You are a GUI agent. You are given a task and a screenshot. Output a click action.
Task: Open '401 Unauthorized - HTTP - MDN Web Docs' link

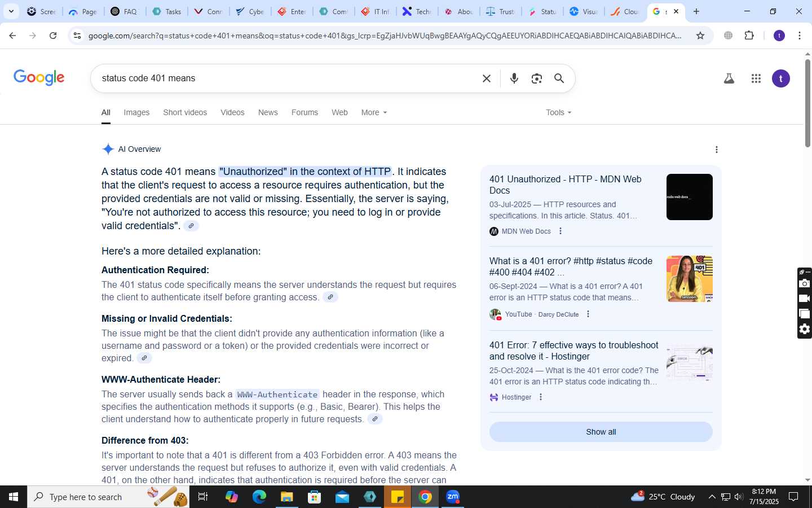(565, 185)
